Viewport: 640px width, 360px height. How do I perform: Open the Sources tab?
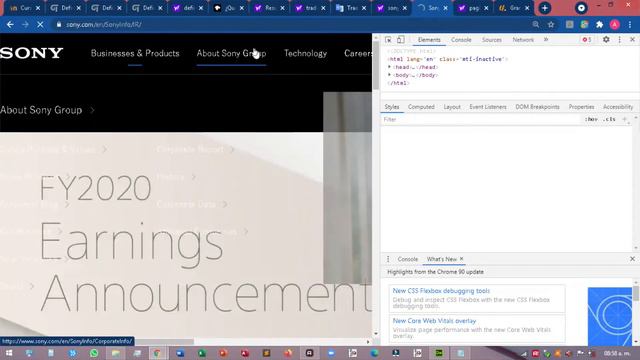coord(491,40)
